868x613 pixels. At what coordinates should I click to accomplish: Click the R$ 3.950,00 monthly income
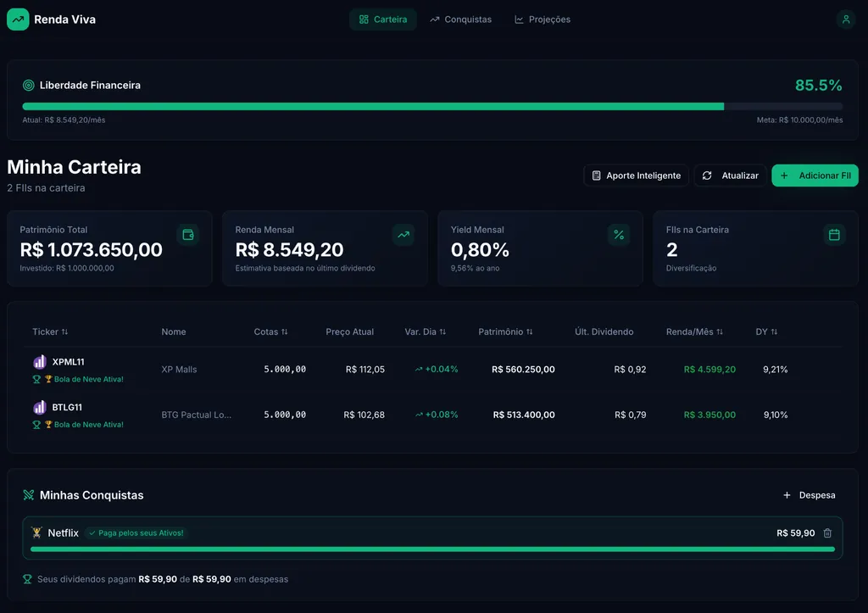click(709, 415)
